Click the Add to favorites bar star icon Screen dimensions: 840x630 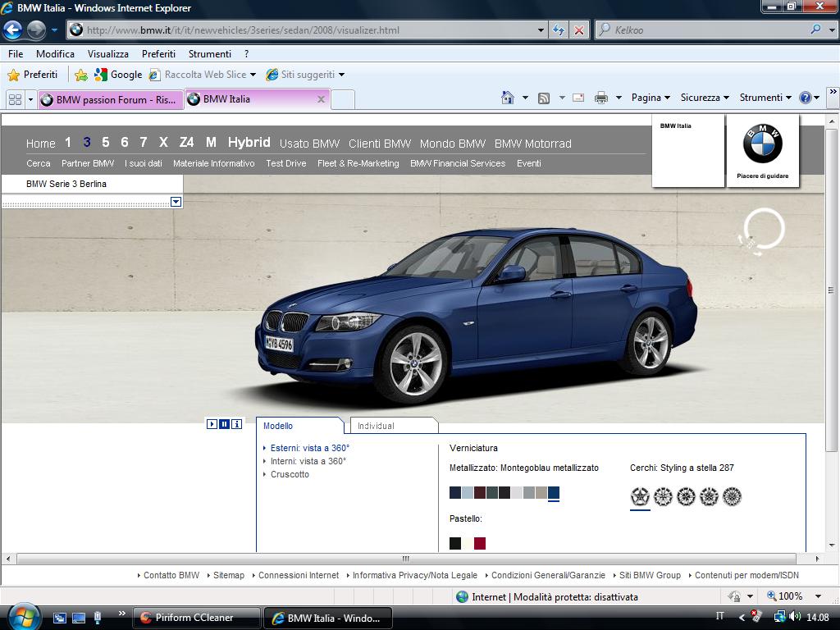pyautogui.click(x=81, y=75)
